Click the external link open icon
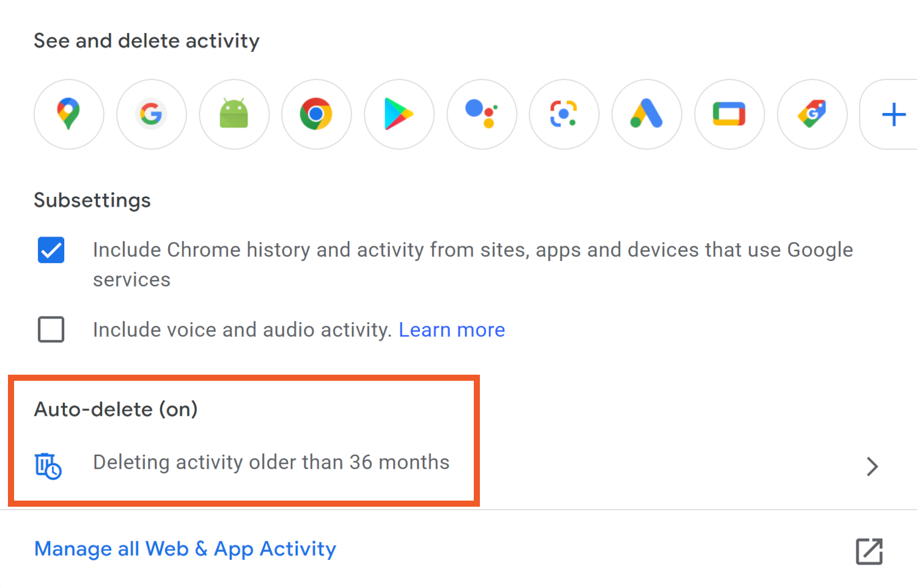This screenshot has width=917, height=588. click(x=869, y=551)
